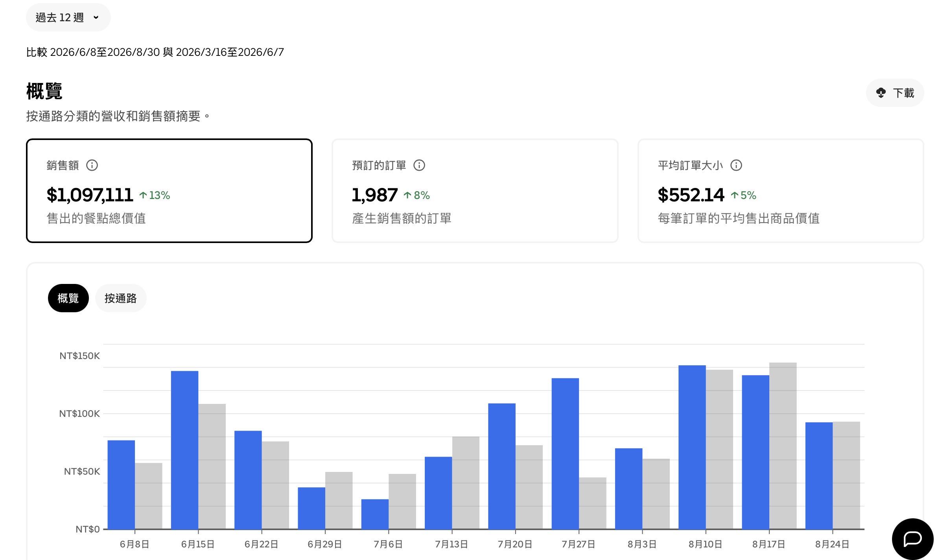The height and width of the screenshot is (560, 940).
Task: Open the 過去 12 週 date range dropdown
Action: pos(68,17)
